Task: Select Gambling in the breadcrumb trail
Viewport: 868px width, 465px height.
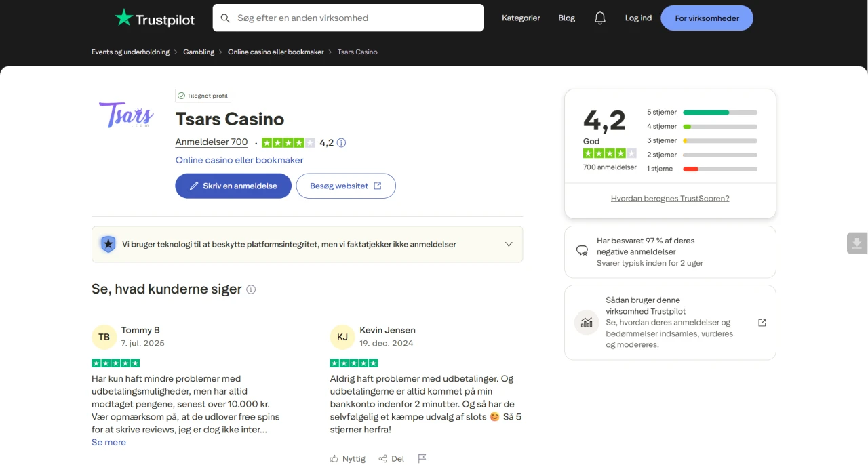Action: (199, 52)
